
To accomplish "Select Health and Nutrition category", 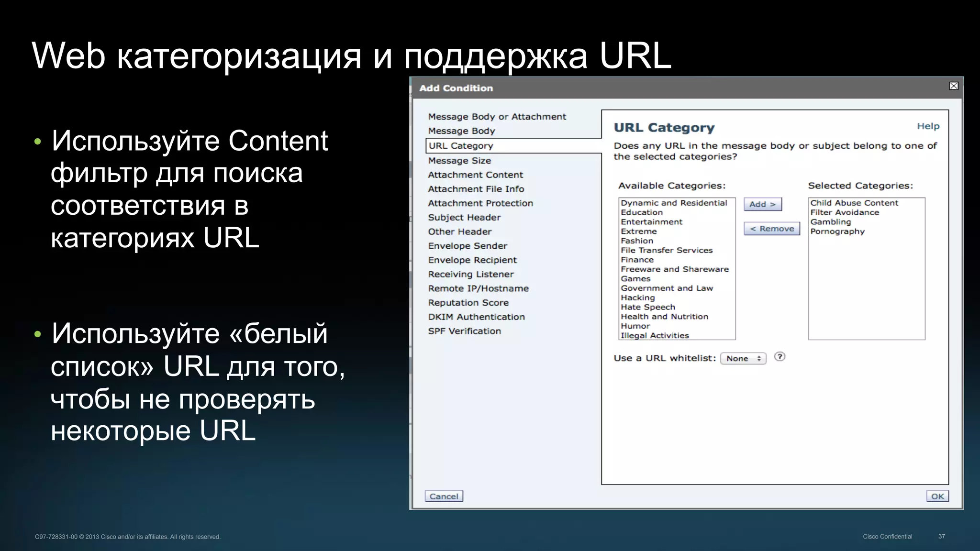I will pos(677,317).
